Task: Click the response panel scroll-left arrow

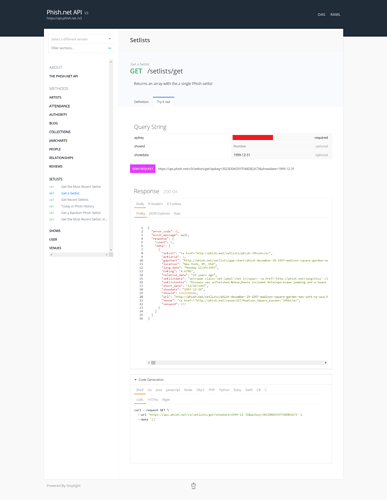Action: tap(149, 363)
